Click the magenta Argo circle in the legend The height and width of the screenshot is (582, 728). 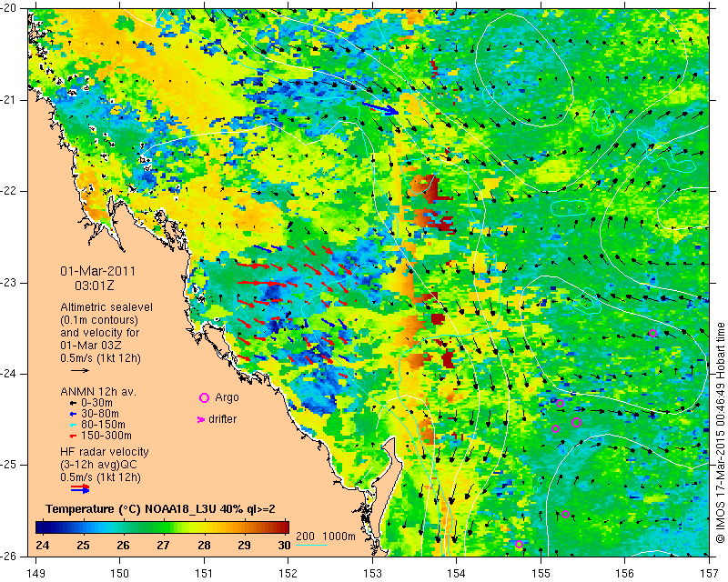(204, 397)
